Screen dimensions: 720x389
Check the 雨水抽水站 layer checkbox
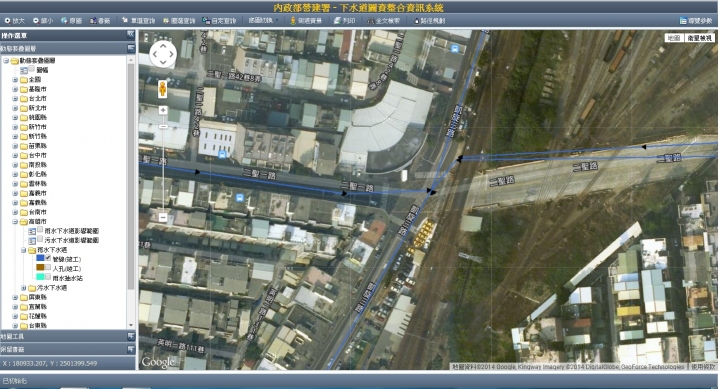48,277
